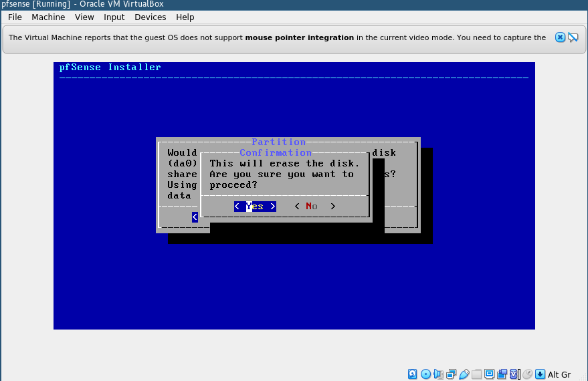Open the File menu
The height and width of the screenshot is (381, 588).
click(15, 17)
